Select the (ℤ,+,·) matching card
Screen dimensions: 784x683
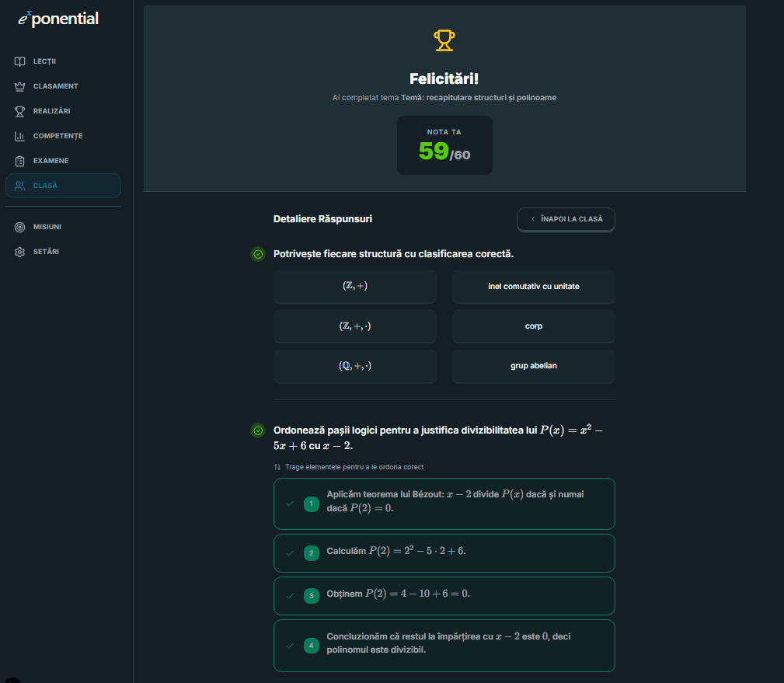tap(355, 326)
